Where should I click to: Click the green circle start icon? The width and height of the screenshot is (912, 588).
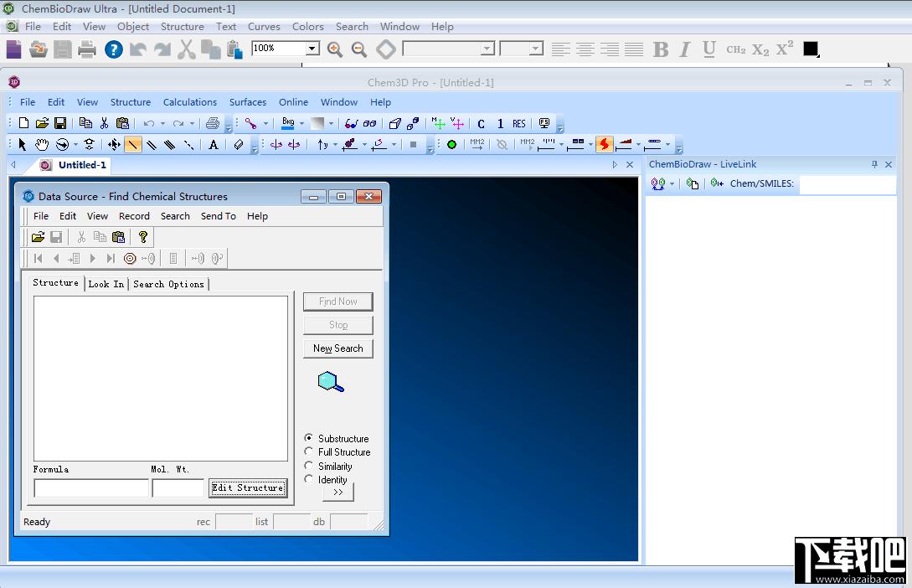452,144
